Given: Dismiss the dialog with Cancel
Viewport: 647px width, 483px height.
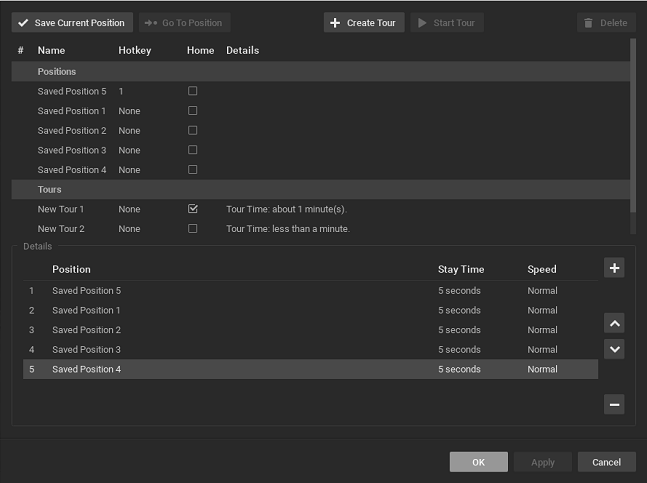Looking at the screenshot, I should [x=606, y=462].
